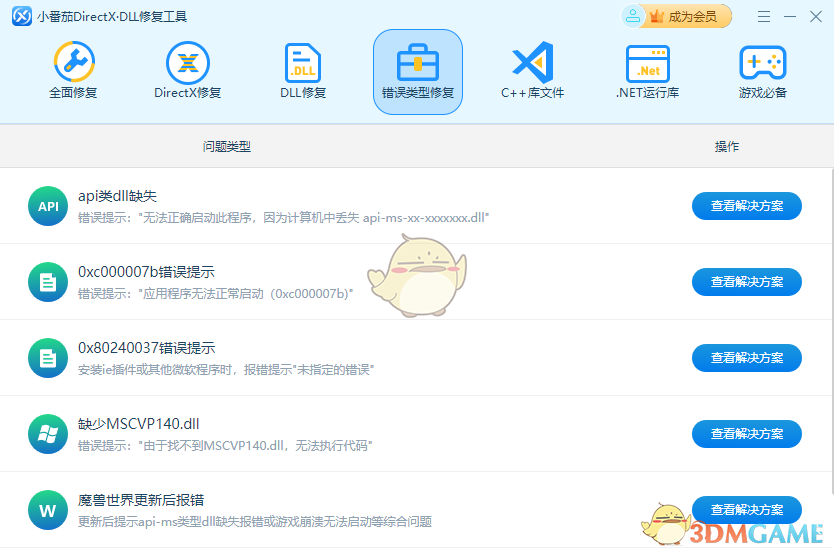Minimize the DirectX repair tool window
834x552 pixels.
click(790, 16)
